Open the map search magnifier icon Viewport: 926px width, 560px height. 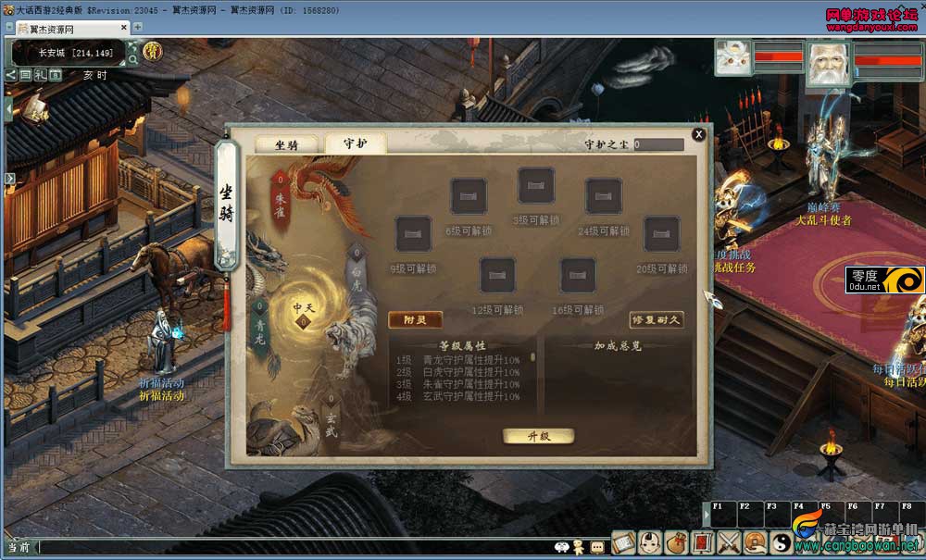[x=132, y=59]
